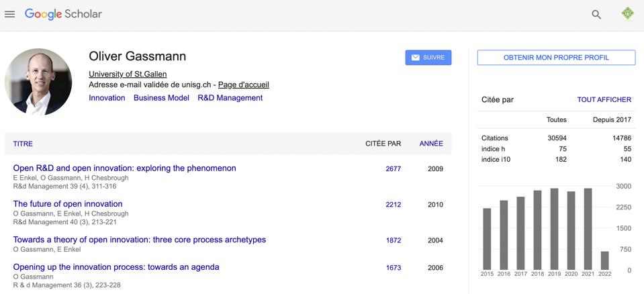Image resolution: width=644 pixels, height=294 pixels.
Task: Click the search magnifier icon
Action: 596,14
